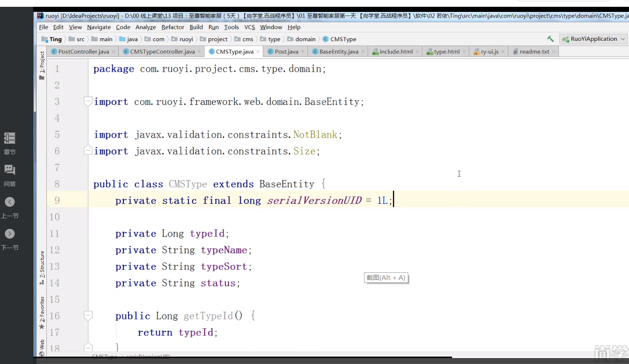
Task: Open the Navigate menu
Action: tap(99, 27)
